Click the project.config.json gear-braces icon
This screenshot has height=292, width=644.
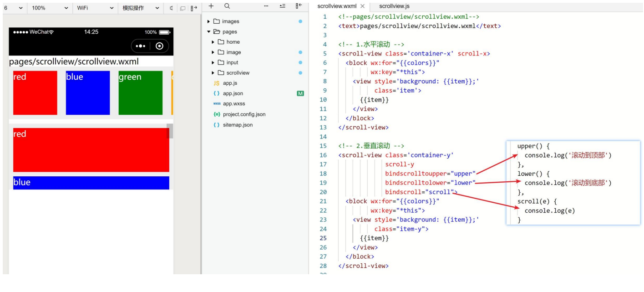(x=217, y=114)
